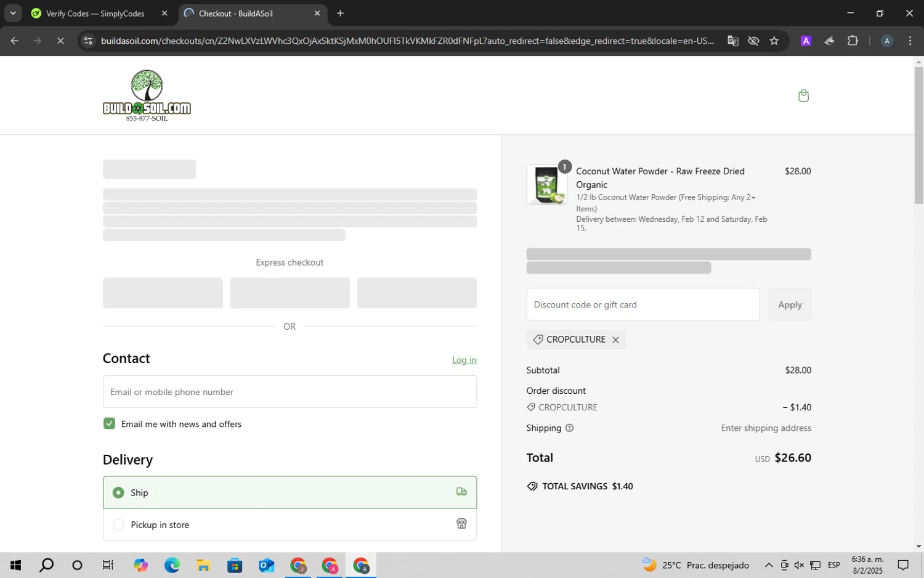This screenshot has width=924, height=578.
Task: Click the Apply discount button
Action: (790, 304)
